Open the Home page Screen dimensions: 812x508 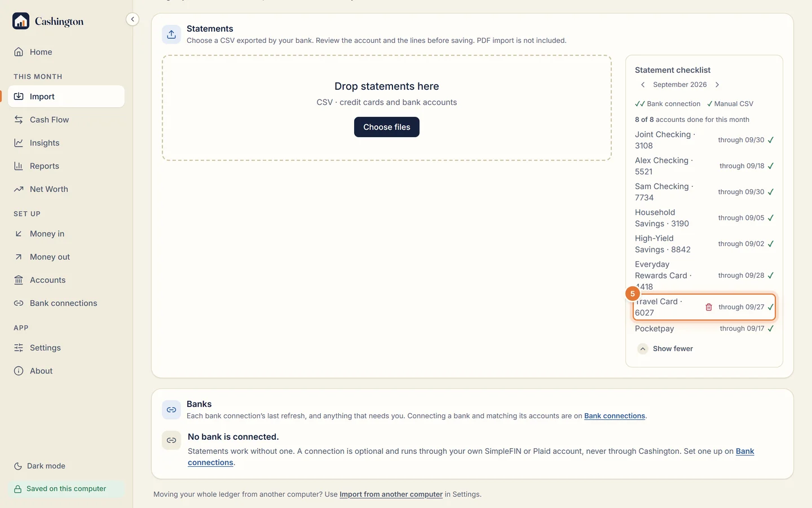tap(66, 52)
